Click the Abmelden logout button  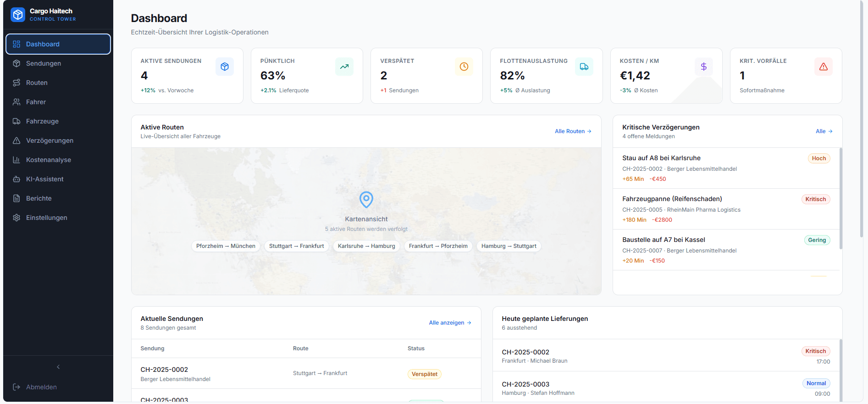[58, 387]
